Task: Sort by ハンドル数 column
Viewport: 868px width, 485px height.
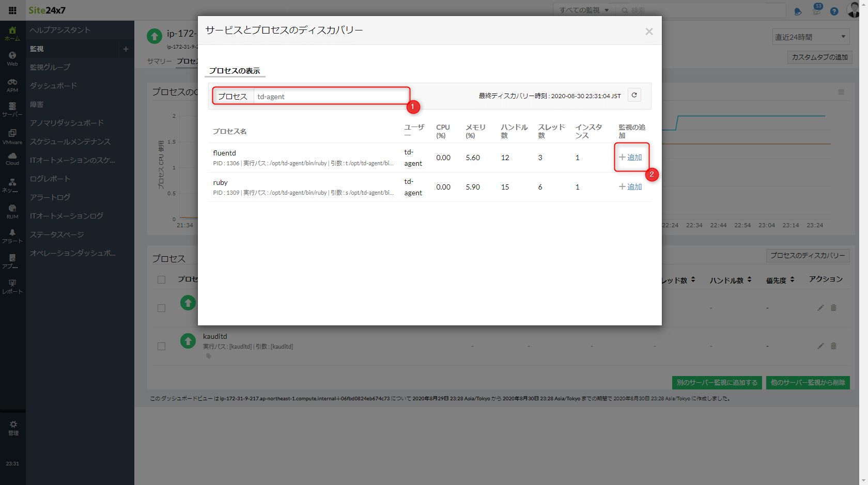Action: point(731,280)
